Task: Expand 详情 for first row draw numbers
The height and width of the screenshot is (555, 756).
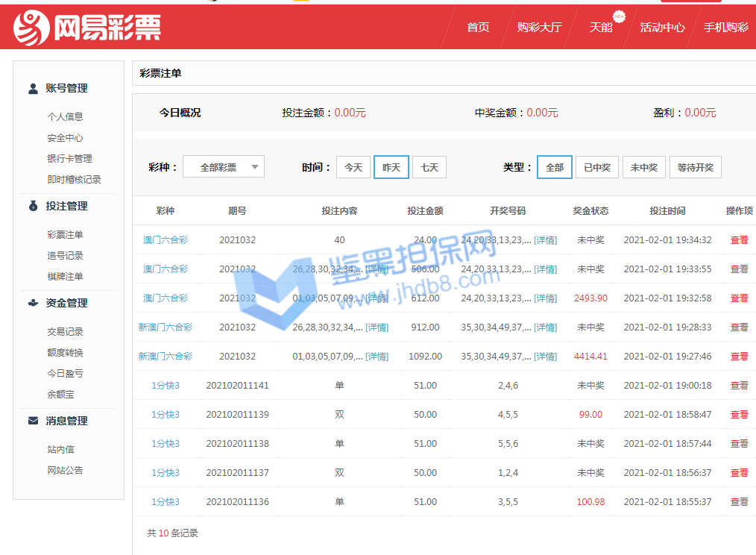Action: pyautogui.click(x=545, y=240)
